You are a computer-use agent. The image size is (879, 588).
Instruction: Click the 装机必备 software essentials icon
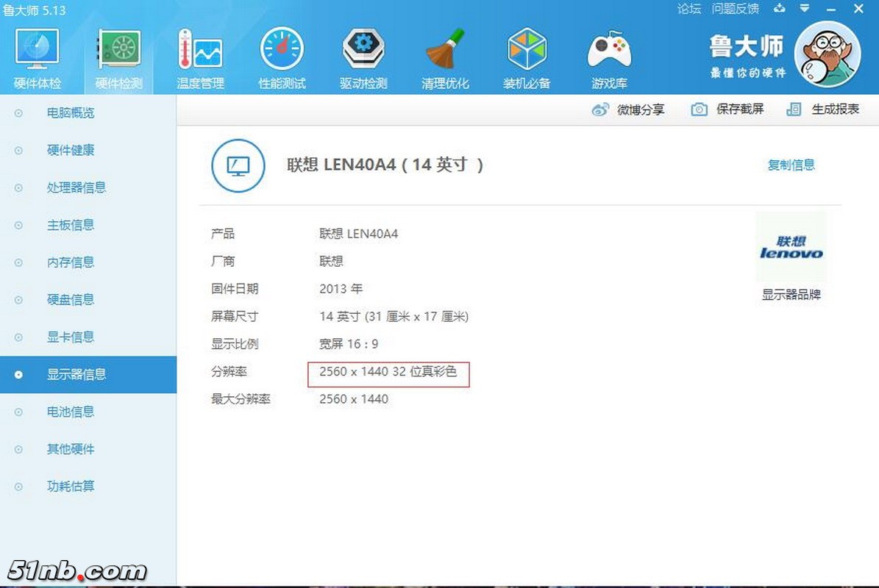(527, 55)
